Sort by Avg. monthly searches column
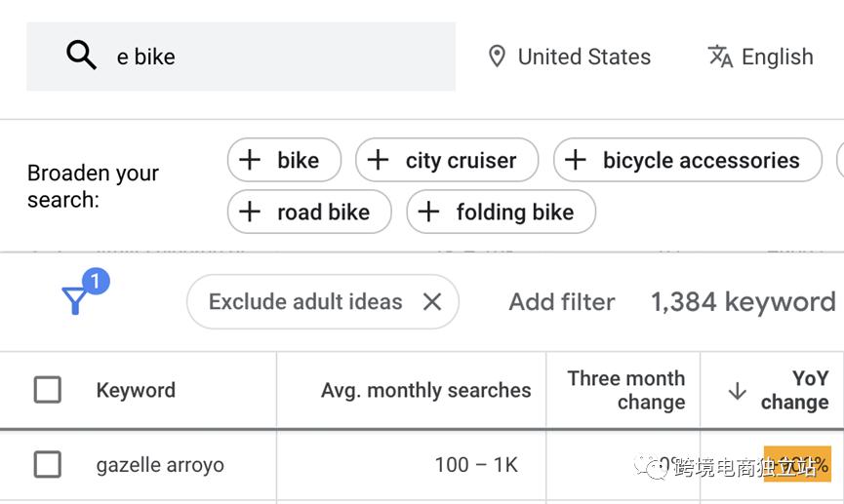This screenshot has height=504, width=844. (x=425, y=390)
